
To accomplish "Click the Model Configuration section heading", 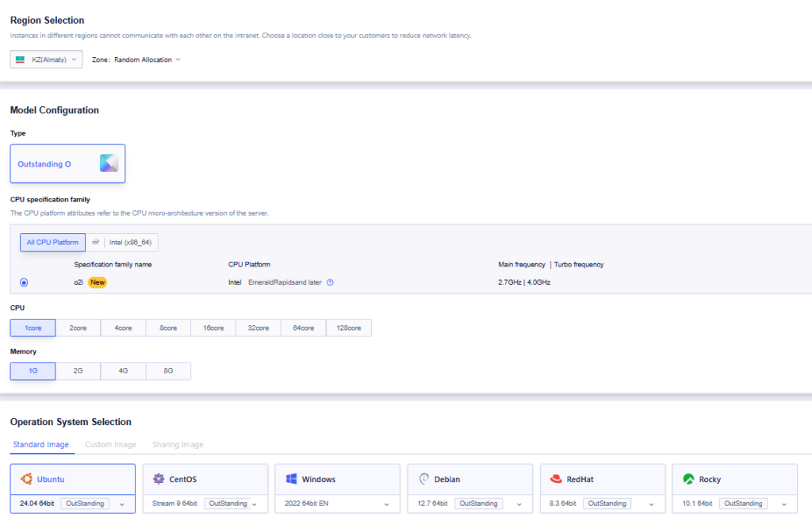I will [x=55, y=109].
